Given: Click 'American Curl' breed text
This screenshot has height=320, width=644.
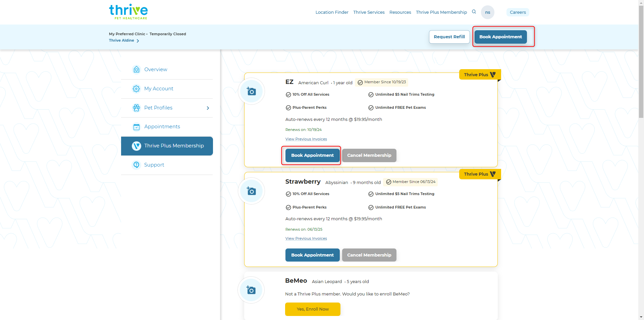Looking at the screenshot, I should [313, 83].
